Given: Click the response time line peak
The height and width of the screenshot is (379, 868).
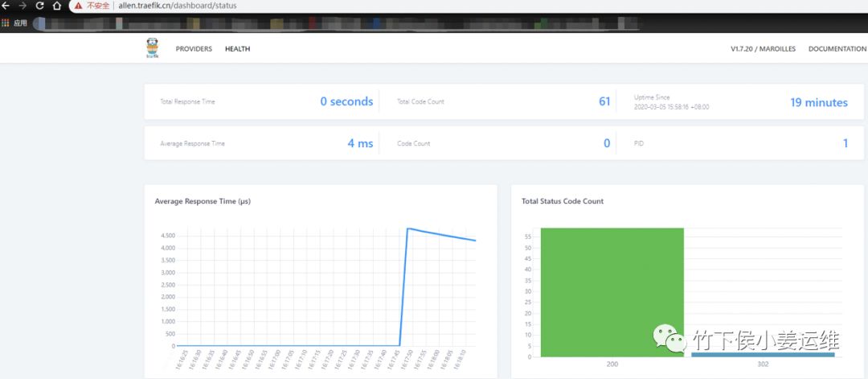Looking at the screenshot, I should 408,229.
